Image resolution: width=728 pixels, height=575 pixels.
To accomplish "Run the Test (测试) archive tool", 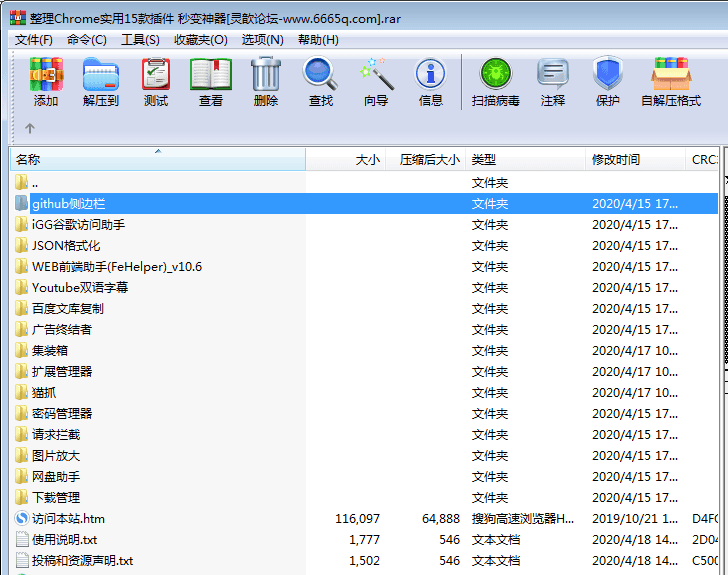I will 156,74.
